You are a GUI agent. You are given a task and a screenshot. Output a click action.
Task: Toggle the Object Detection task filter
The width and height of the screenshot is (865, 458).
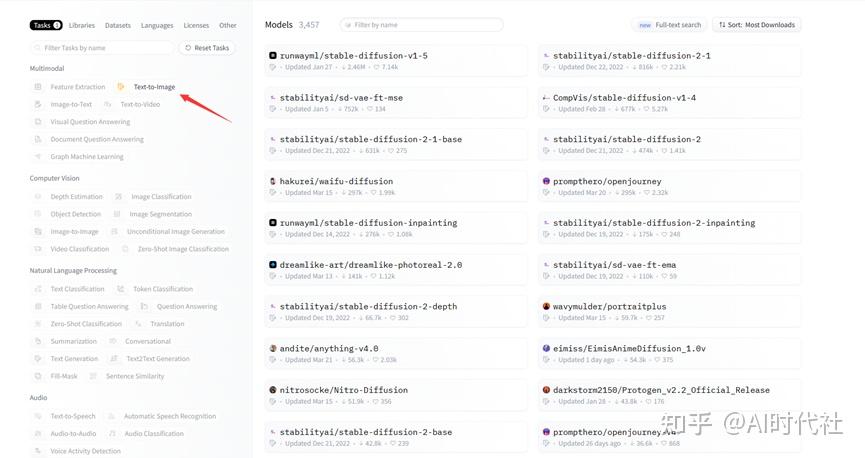[75, 214]
